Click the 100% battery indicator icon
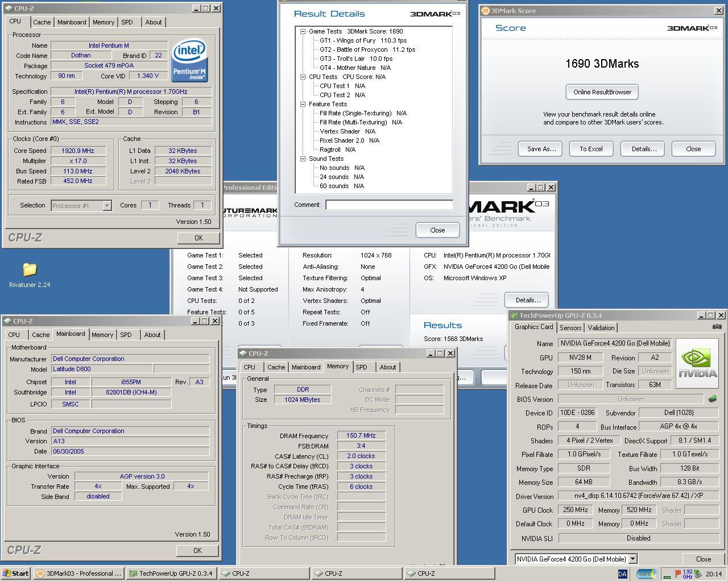 (x=645, y=574)
